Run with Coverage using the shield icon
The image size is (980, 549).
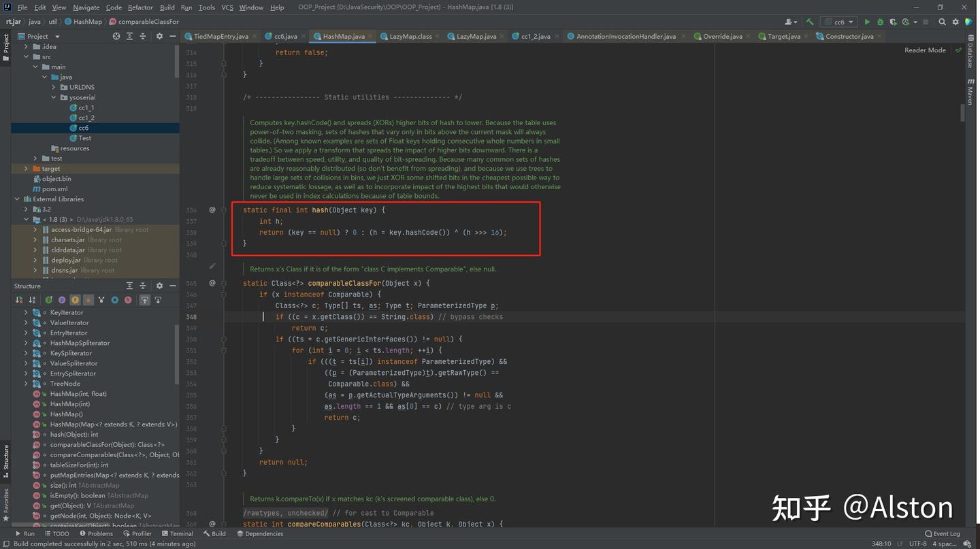[x=893, y=22]
